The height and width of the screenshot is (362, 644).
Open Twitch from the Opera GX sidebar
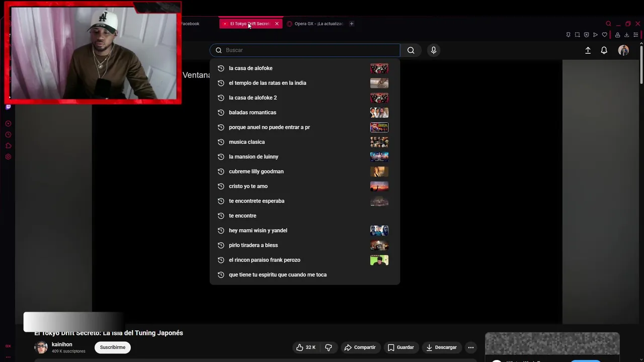click(8, 107)
